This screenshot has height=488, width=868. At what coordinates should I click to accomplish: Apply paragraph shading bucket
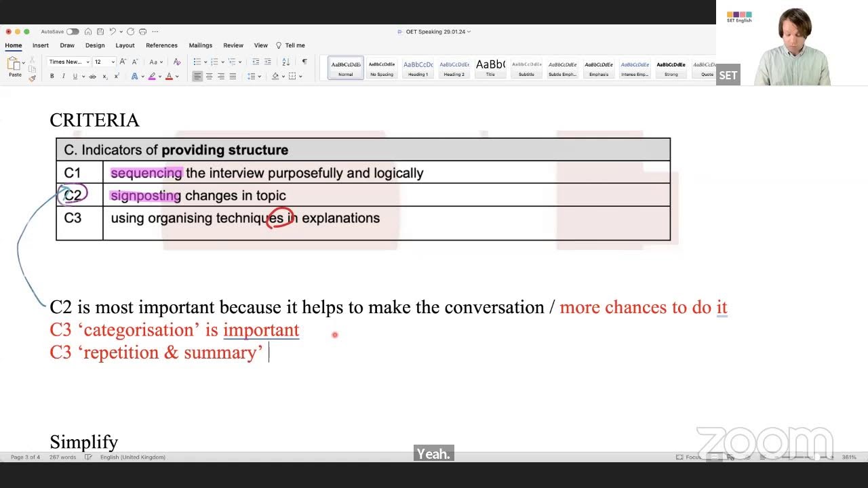click(275, 77)
